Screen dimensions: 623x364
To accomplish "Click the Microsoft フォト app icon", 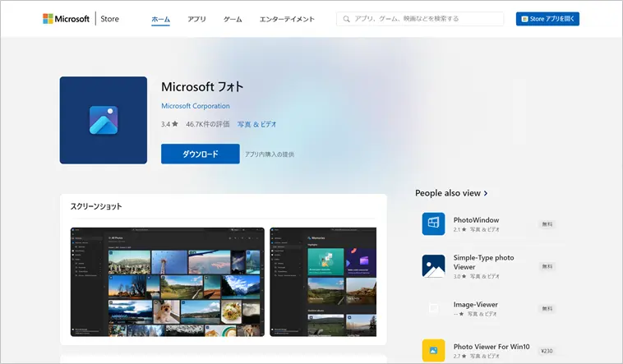I will 104,120.
